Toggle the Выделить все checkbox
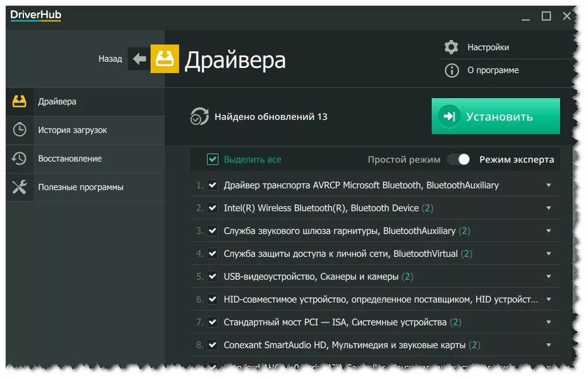 click(x=213, y=159)
